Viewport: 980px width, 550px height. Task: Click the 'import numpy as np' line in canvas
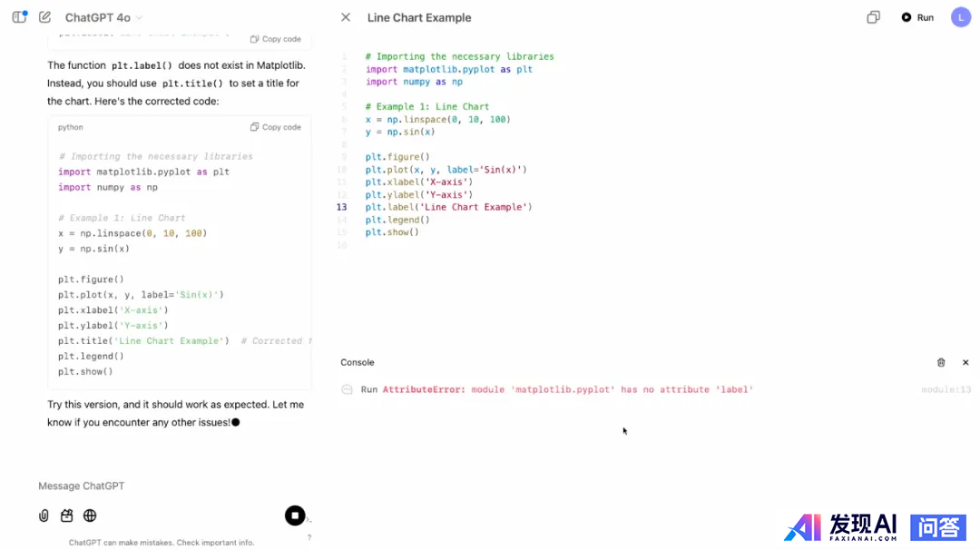point(414,82)
